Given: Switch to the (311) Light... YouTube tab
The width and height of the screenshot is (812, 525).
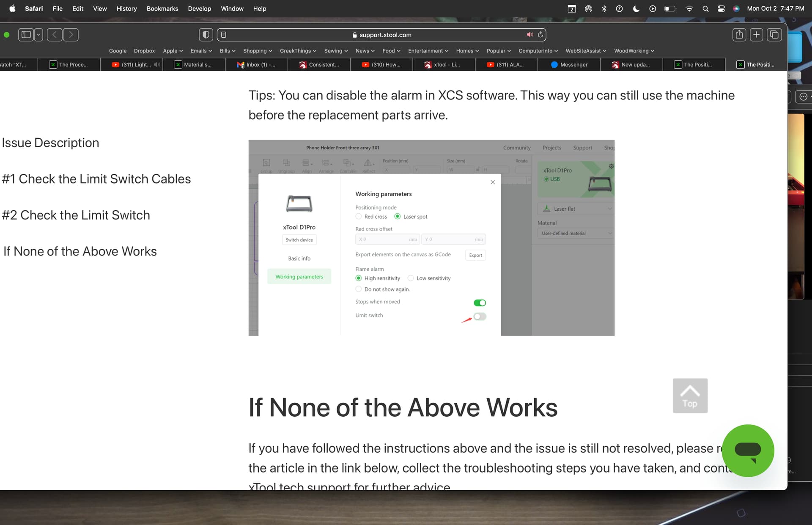Looking at the screenshot, I should point(132,65).
